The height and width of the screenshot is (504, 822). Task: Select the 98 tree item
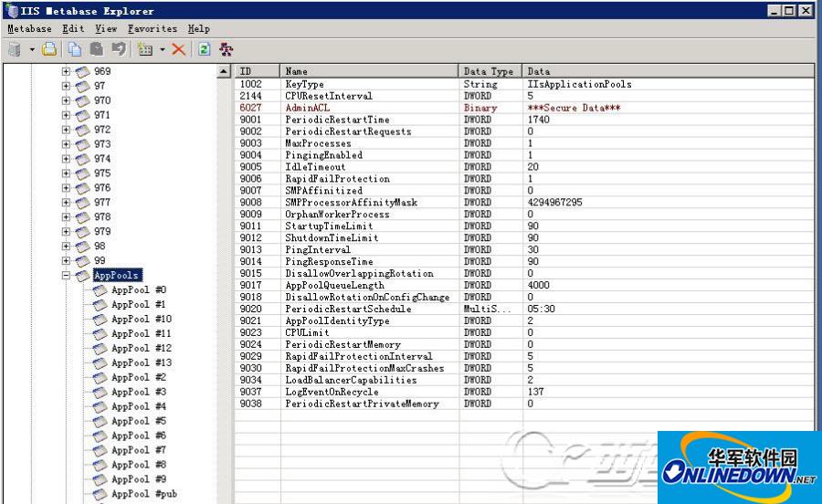pos(100,247)
